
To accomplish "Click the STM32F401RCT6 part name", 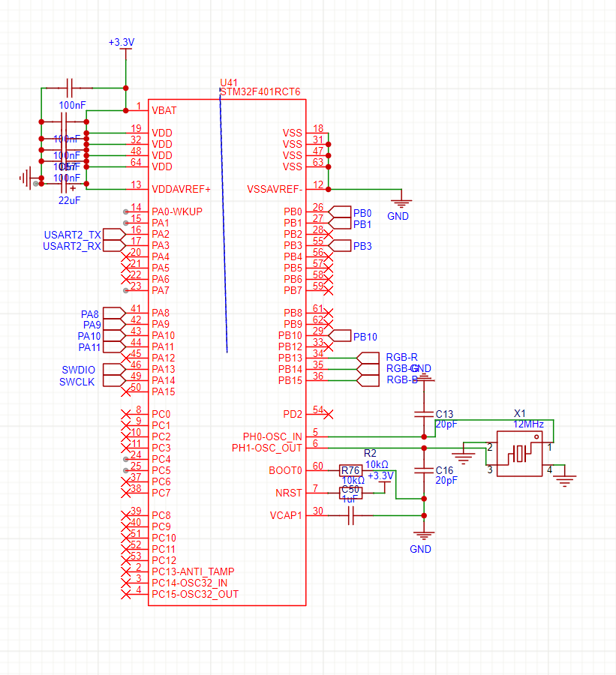I will click(x=260, y=91).
